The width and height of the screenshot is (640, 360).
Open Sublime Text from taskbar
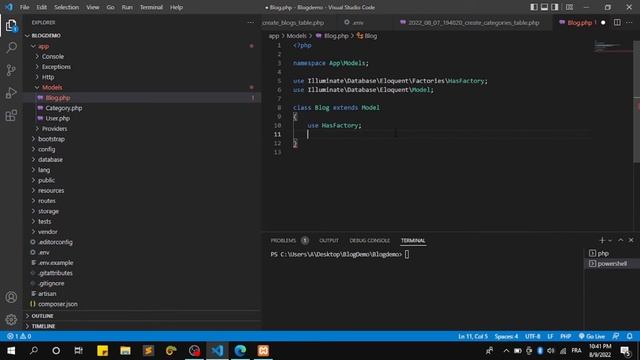coord(148,351)
